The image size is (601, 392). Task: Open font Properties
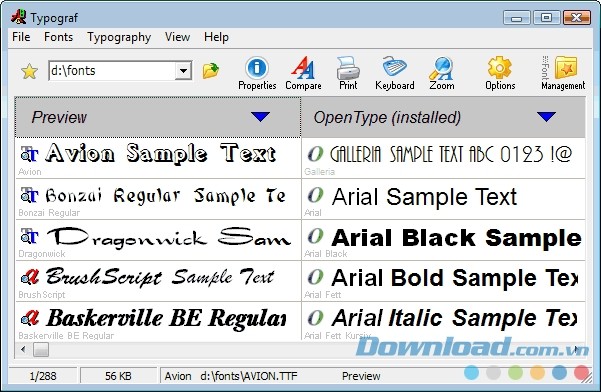click(x=257, y=74)
